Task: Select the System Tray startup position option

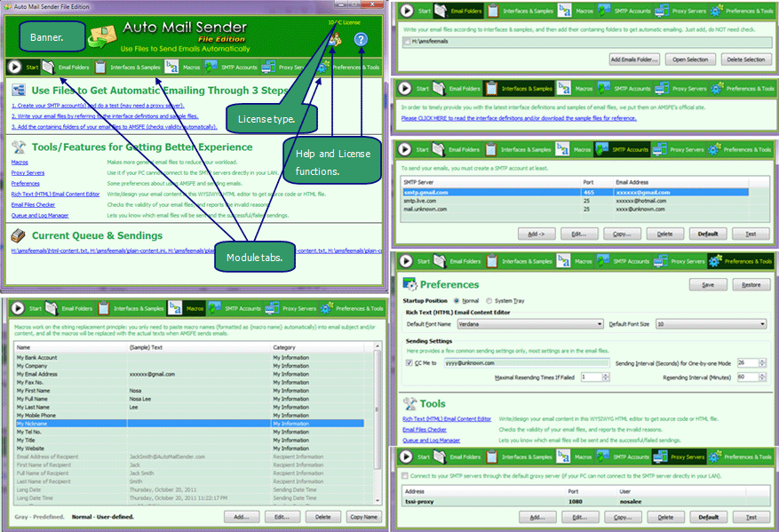Action: coord(489,300)
